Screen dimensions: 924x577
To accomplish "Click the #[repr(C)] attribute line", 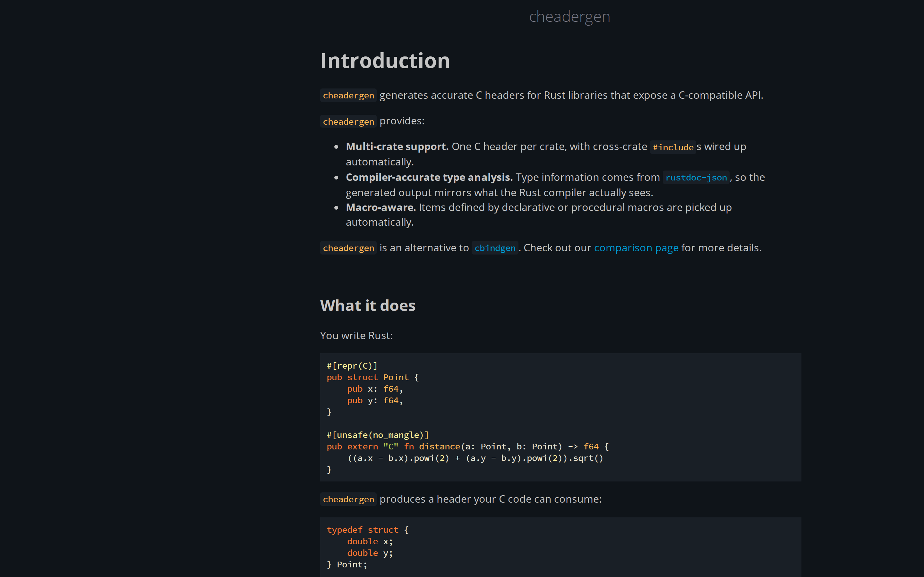I will [352, 366].
